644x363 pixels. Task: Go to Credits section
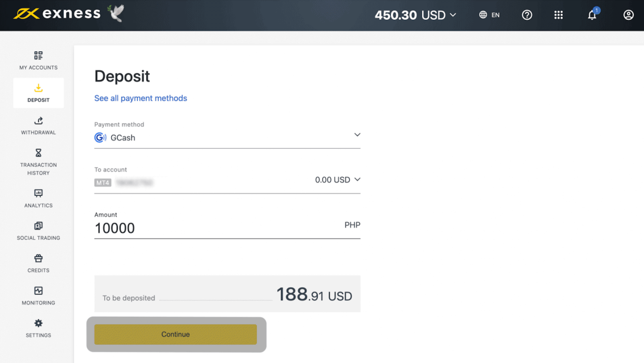(38, 263)
